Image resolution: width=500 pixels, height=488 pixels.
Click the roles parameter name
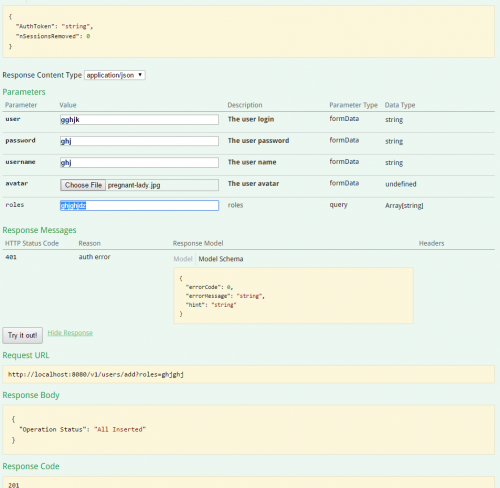pyautogui.click(x=15, y=205)
